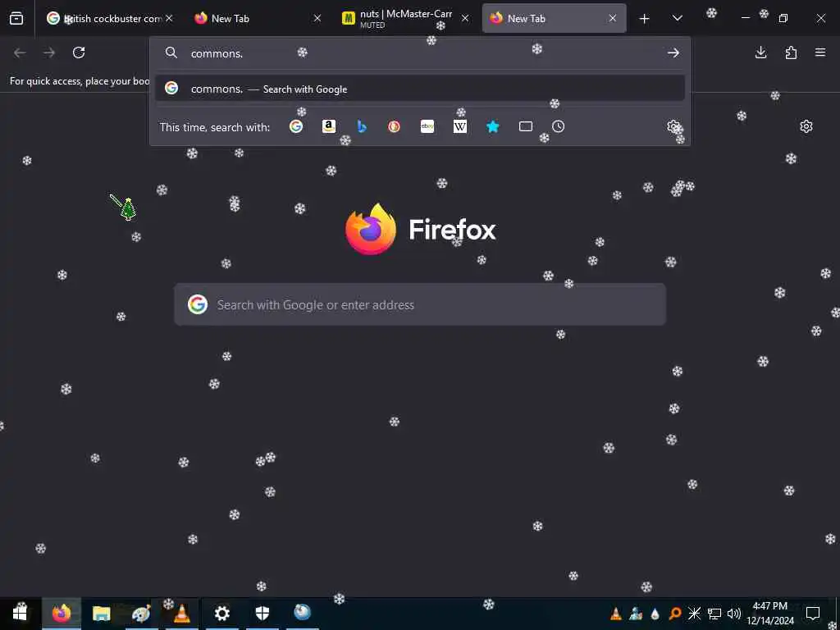This screenshot has height=630, width=840.
Task: Select 'commons. — Search with Google' suggestion
Action: [x=420, y=89]
